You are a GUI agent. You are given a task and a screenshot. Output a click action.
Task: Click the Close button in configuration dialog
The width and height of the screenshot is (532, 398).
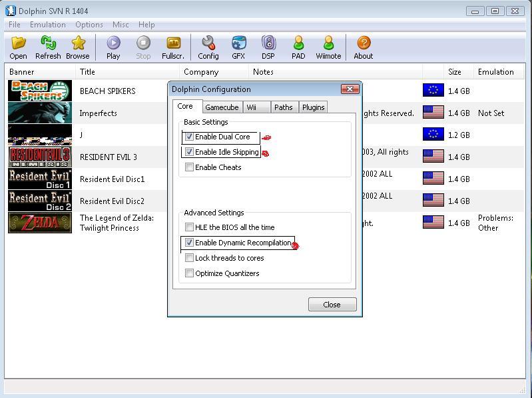coord(332,304)
